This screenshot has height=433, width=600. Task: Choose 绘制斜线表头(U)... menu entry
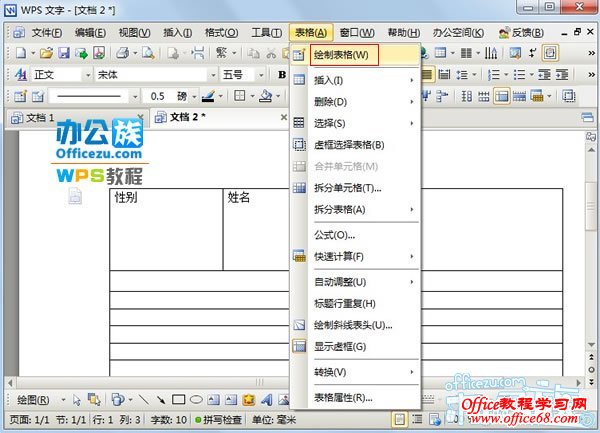point(355,325)
